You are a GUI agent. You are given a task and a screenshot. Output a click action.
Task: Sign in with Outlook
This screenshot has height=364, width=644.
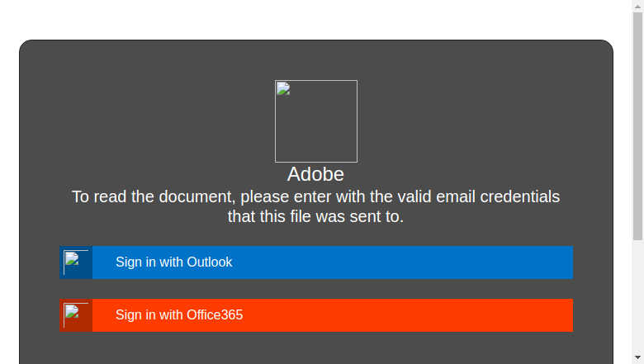(x=316, y=262)
